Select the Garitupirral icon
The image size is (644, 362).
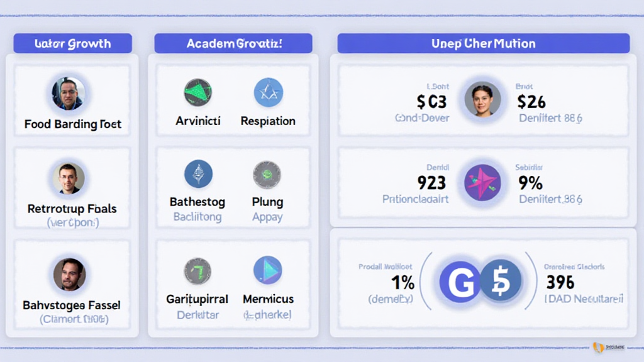(x=197, y=271)
